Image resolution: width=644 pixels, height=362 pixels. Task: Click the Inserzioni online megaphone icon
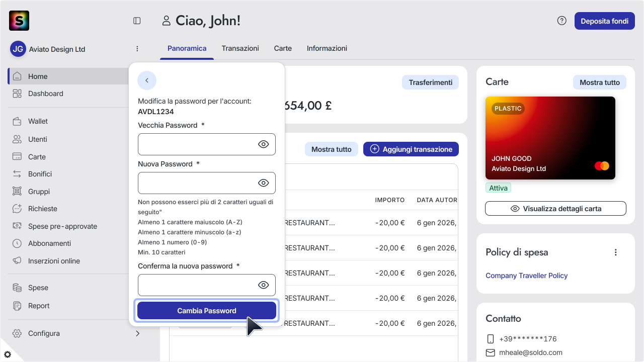18,261
